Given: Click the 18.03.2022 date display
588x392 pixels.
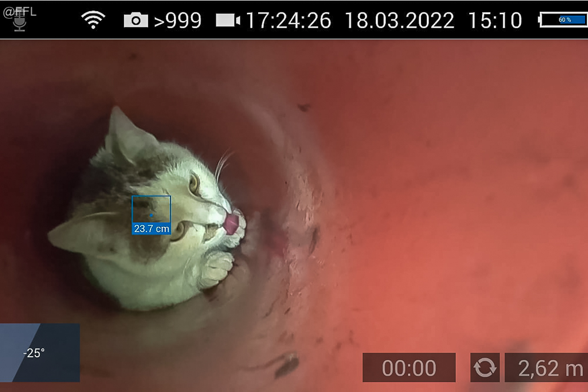Looking at the screenshot, I should click(399, 21).
